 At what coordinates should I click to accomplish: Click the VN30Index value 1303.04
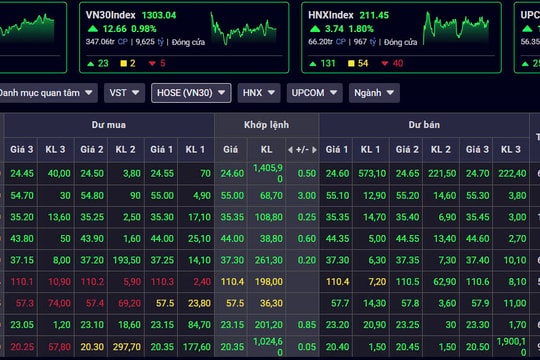(x=159, y=16)
